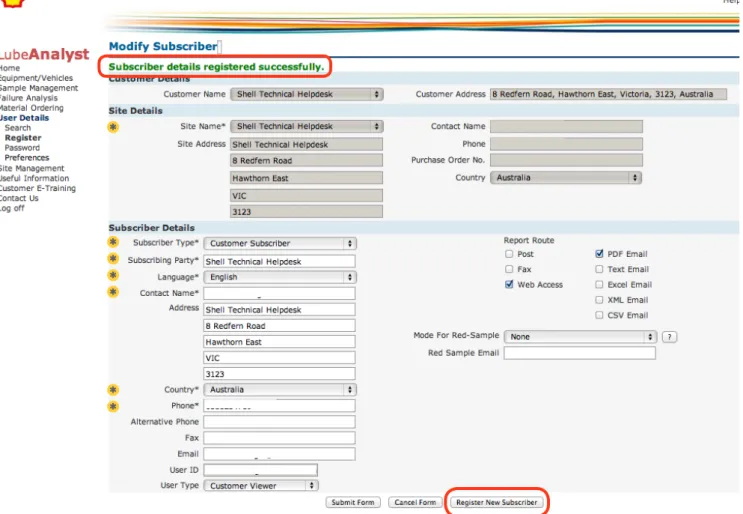Go to Site Management in the sidebar
Screen dimensions: 743x514
pyautogui.click(x=32, y=168)
